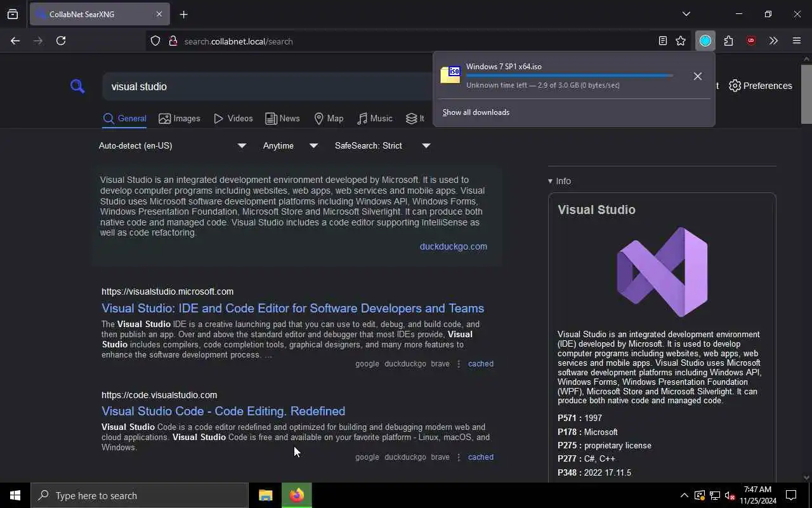Image resolution: width=812 pixels, height=508 pixels.
Task: Toggle reader view icon
Action: click(663, 41)
